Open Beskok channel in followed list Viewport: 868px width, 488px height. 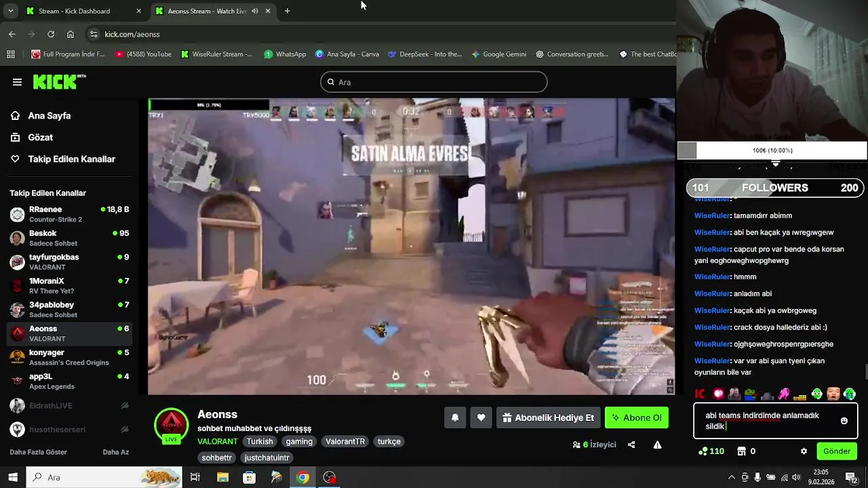[69, 238]
